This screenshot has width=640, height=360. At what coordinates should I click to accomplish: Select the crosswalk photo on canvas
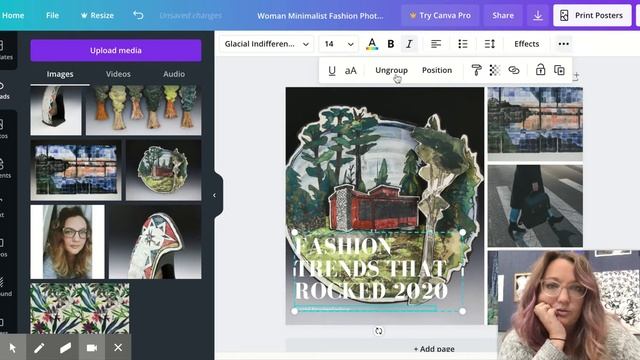click(535, 206)
